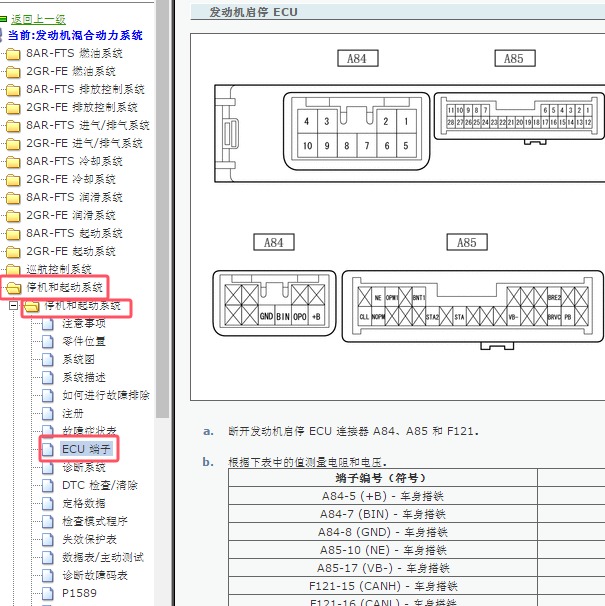
Task: Open the 8AR-FTS 进气/排气系统 folder
Action: pyautogui.click(x=88, y=125)
